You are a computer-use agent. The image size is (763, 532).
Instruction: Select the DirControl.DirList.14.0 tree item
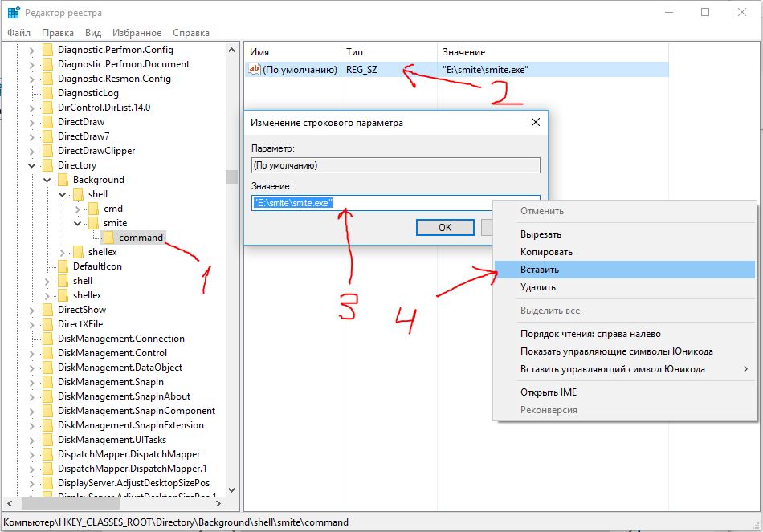coord(104,108)
